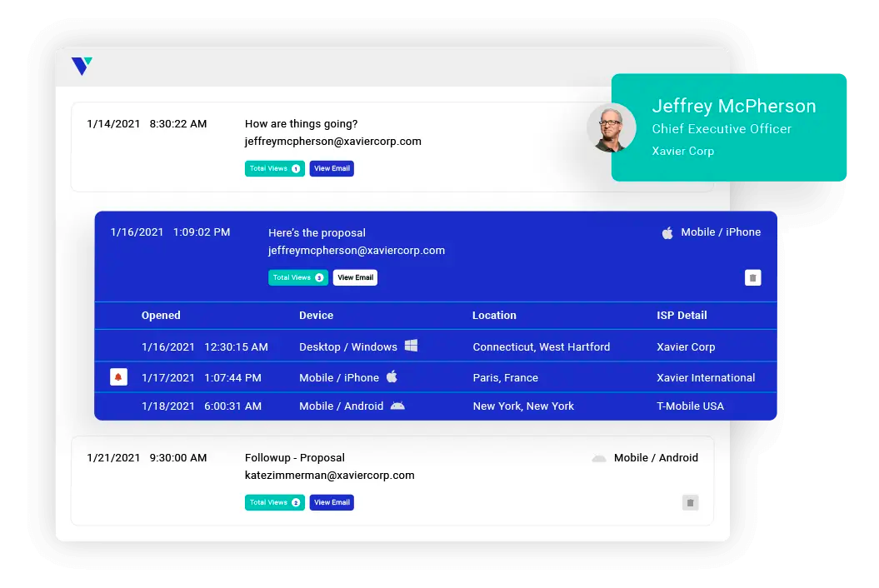Viewport: 879px width, 588px height.
Task: Click Jeffrey McPherson's profile photo
Action: coord(611,127)
